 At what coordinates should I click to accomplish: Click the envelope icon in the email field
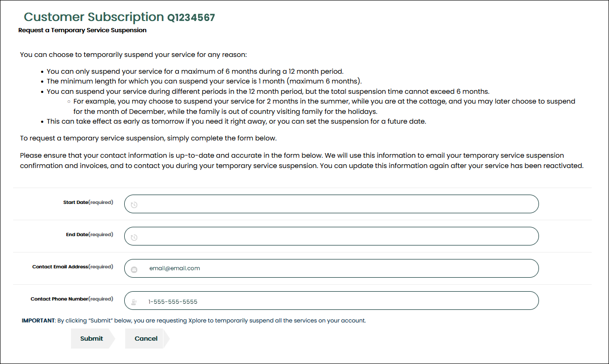click(x=134, y=269)
